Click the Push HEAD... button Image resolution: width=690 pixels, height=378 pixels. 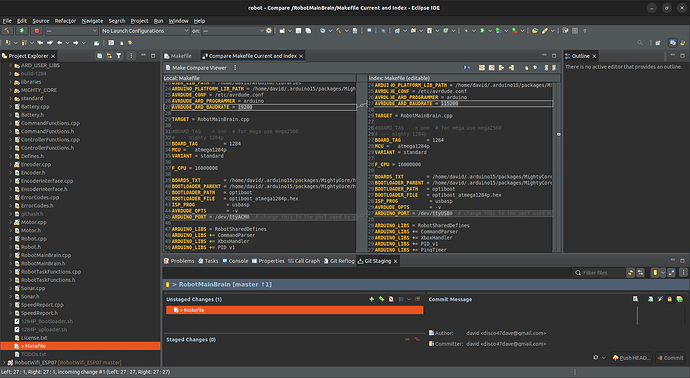point(631,358)
